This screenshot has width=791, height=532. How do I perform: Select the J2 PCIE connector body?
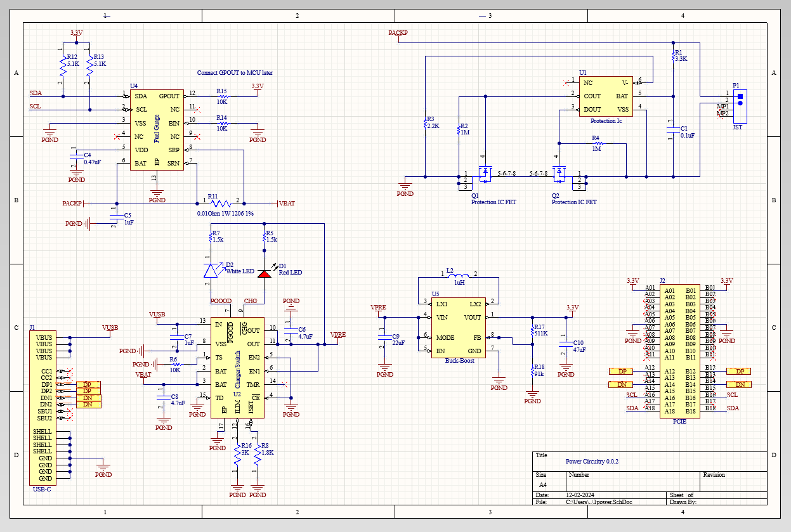click(x=680, y=350)
